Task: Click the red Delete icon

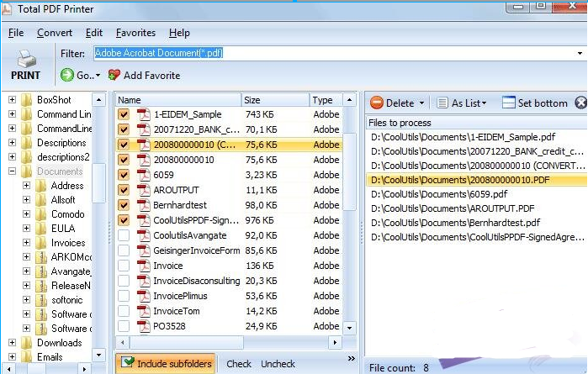Action: 377,103
